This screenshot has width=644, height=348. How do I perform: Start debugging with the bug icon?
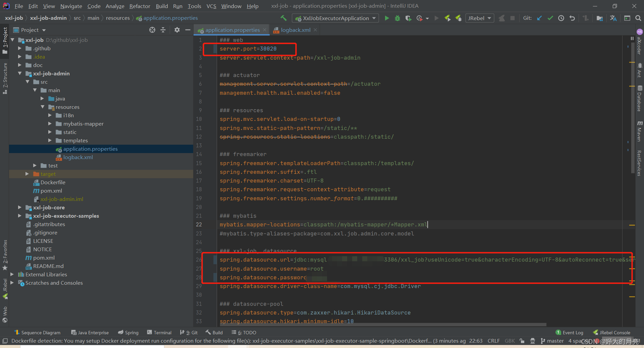coord(397,18)
